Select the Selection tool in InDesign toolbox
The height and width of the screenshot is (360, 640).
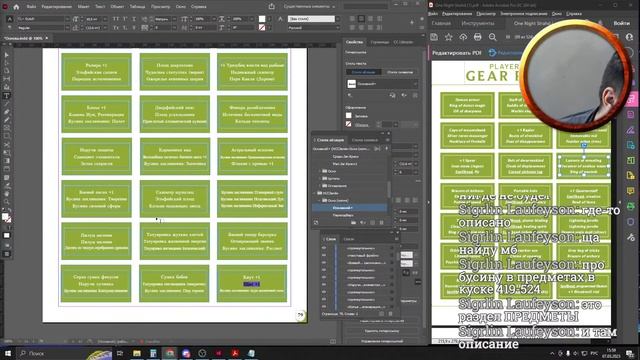pos(7,55)
